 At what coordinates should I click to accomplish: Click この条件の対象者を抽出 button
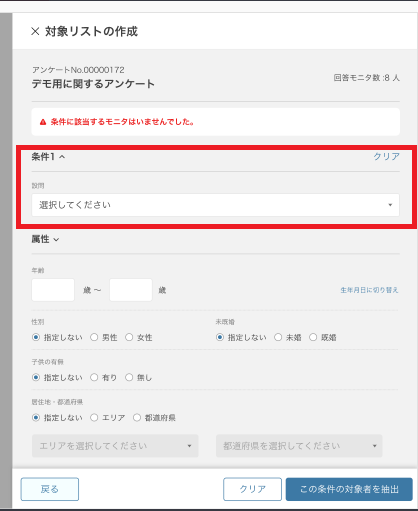click(349, 489)
